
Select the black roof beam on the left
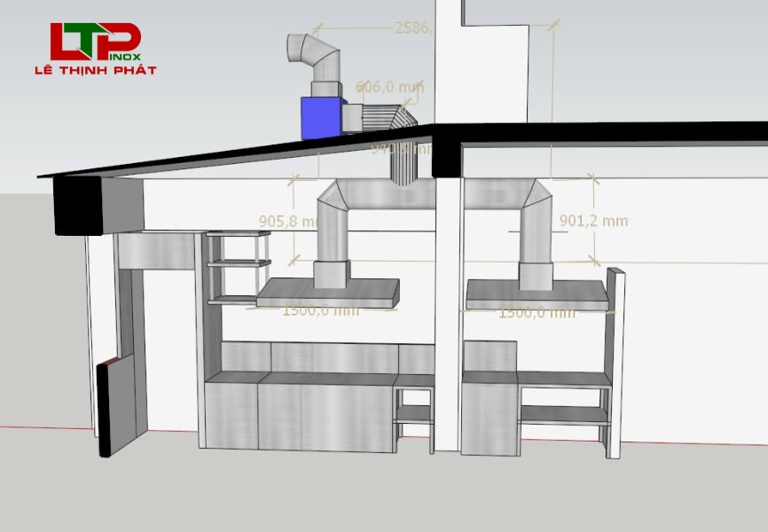[78, 206]
